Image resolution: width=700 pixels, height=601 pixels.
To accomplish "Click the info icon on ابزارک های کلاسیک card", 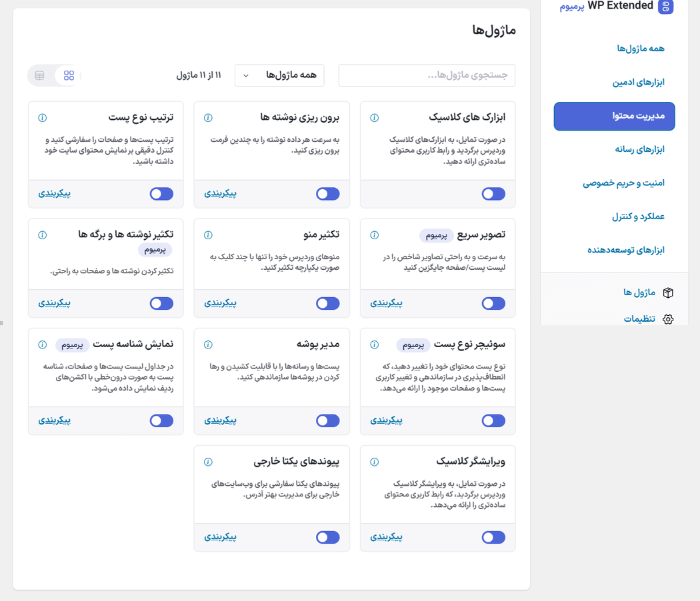I will pyautogui.click(x=374, y=117).
